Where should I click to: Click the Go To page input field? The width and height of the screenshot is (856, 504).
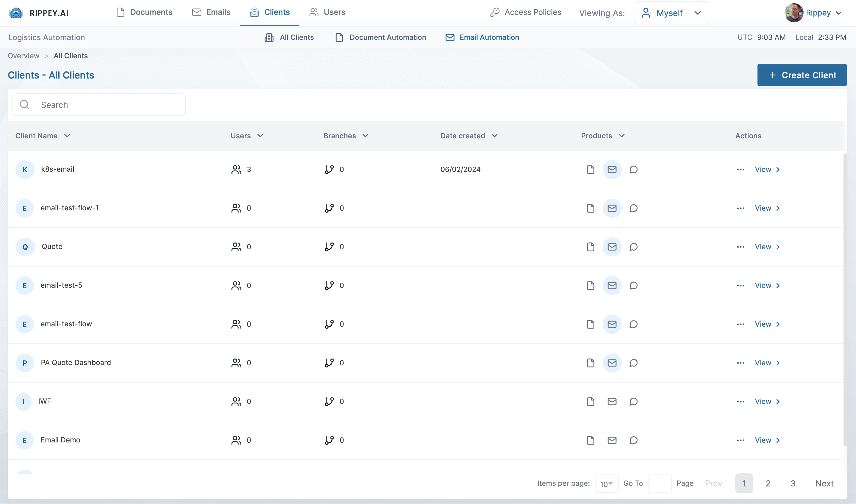point(659,484)
